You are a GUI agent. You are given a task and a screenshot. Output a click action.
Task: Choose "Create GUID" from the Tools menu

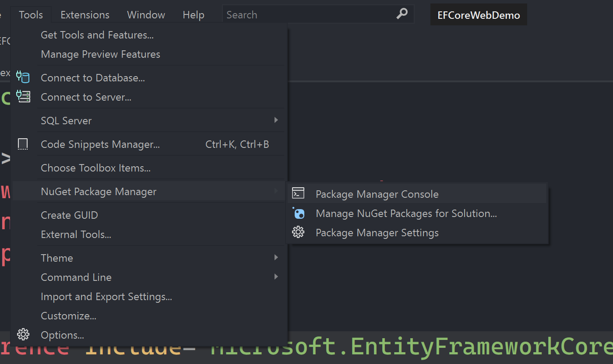pos(69,215)
